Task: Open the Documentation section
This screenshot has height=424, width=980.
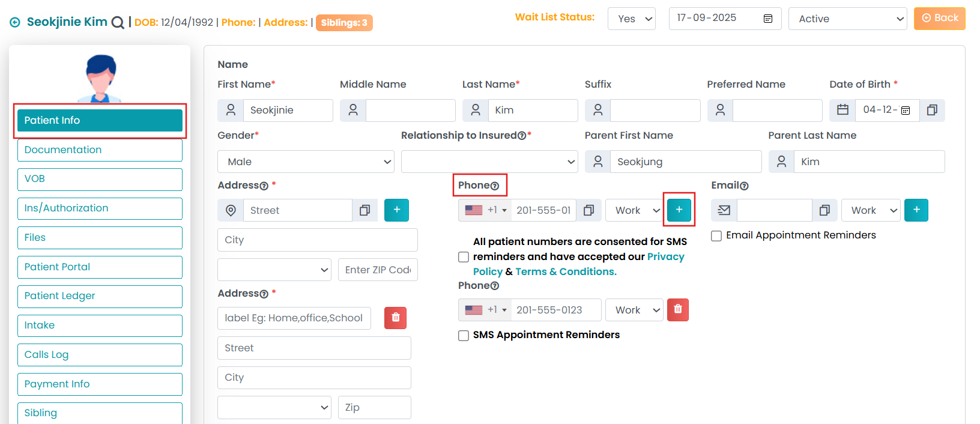Action: coord(100,150)
